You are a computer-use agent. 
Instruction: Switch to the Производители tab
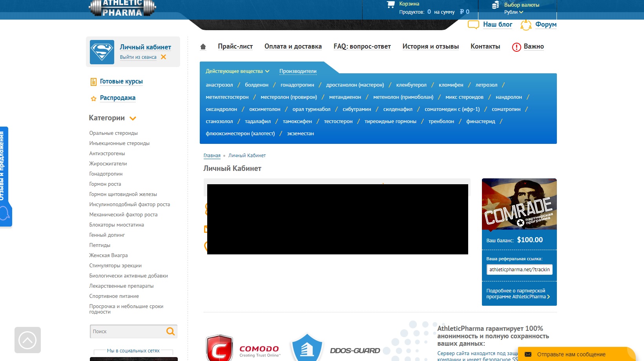298,71
